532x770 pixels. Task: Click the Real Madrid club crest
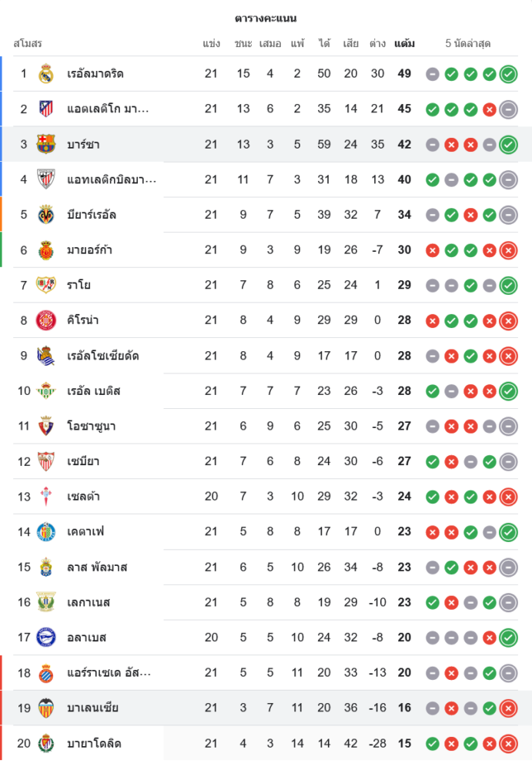[x=46, y=74]
